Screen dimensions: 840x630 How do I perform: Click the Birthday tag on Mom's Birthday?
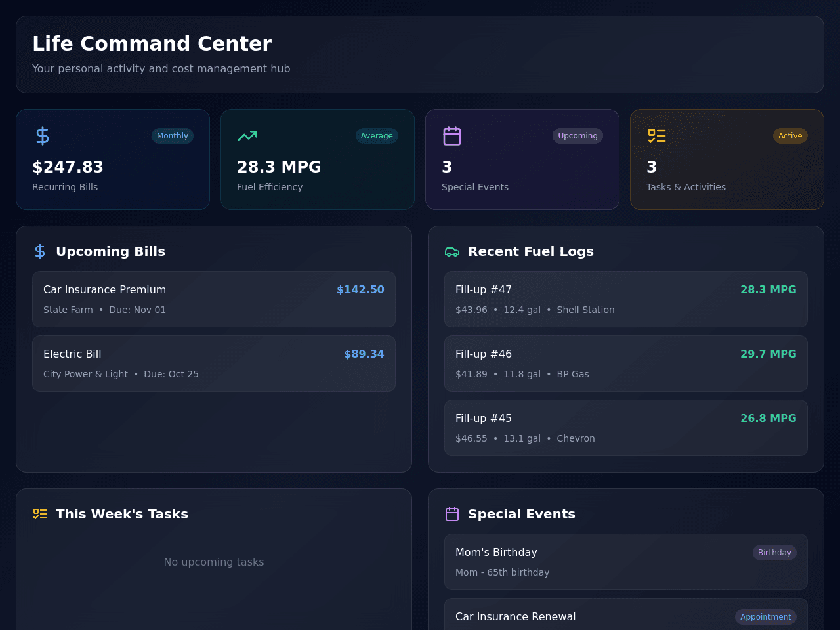point(774,553)
